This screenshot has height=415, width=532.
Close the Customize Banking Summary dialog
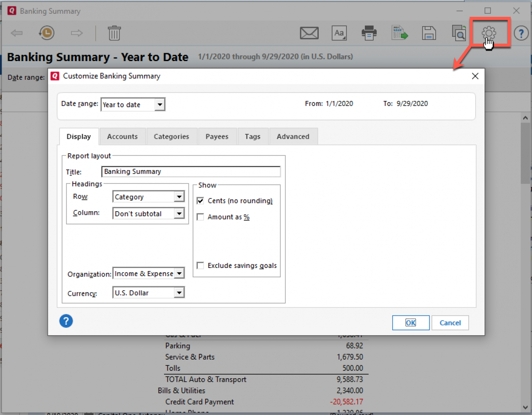[475, 76]
